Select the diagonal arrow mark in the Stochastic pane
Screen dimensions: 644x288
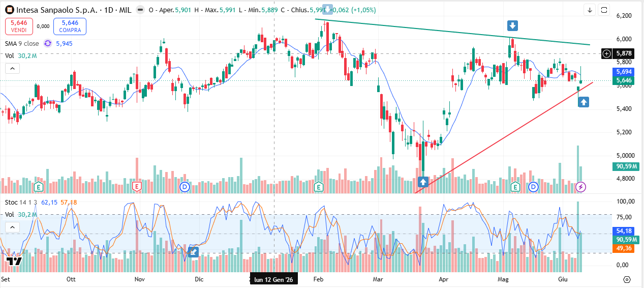point(193,251)
